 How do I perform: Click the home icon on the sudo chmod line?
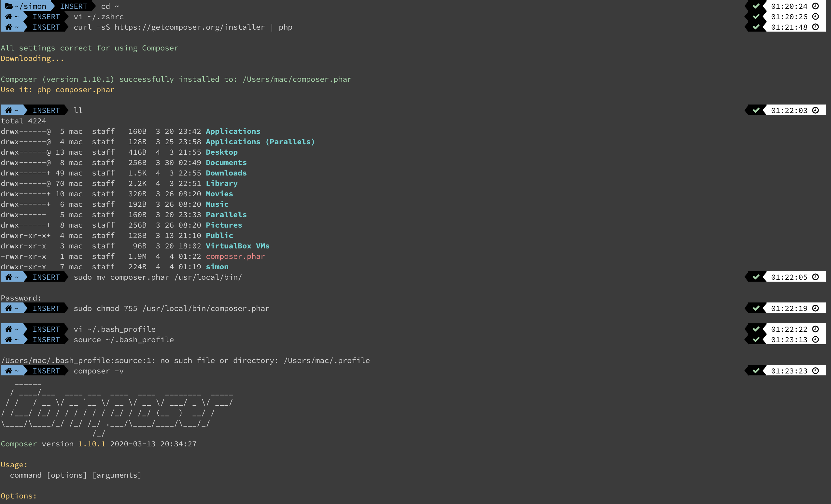(9, 308)
